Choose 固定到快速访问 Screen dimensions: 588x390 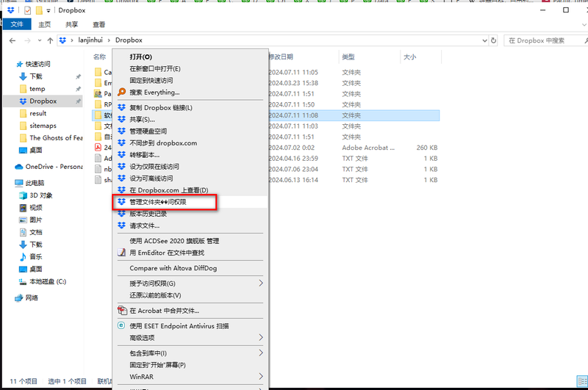190,81
